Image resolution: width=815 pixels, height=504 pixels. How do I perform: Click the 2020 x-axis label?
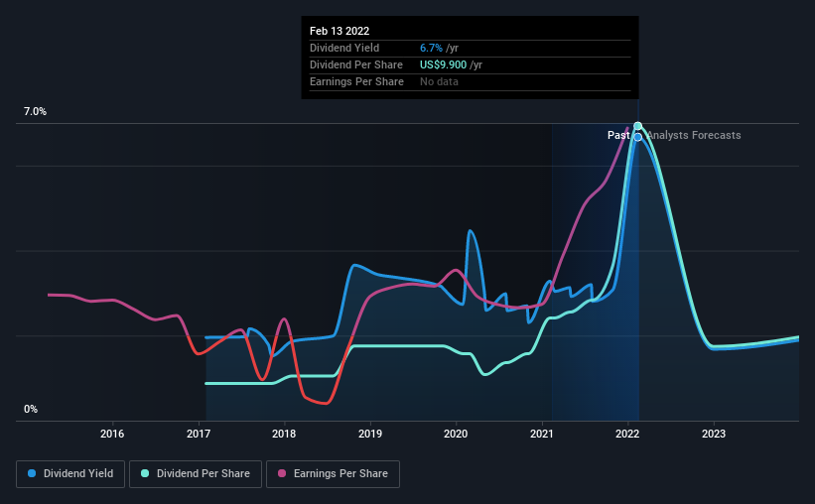[x=456, y=434]
